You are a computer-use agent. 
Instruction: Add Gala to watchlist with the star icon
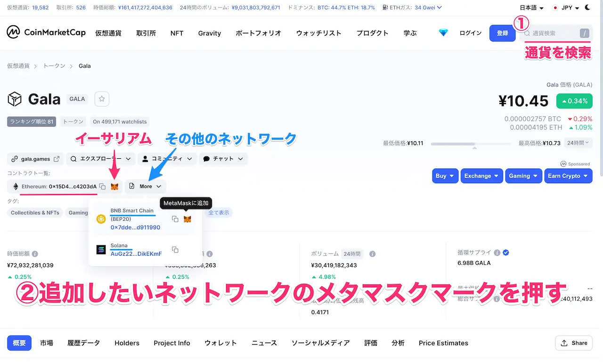pyautogui.click(x=102, y=99)
